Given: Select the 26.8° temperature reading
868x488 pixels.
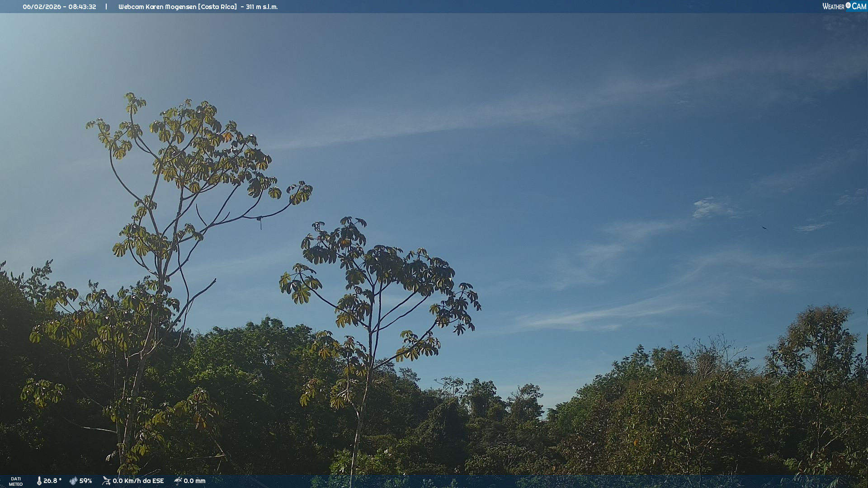Looking at the screenshot, I should (52, 481).
